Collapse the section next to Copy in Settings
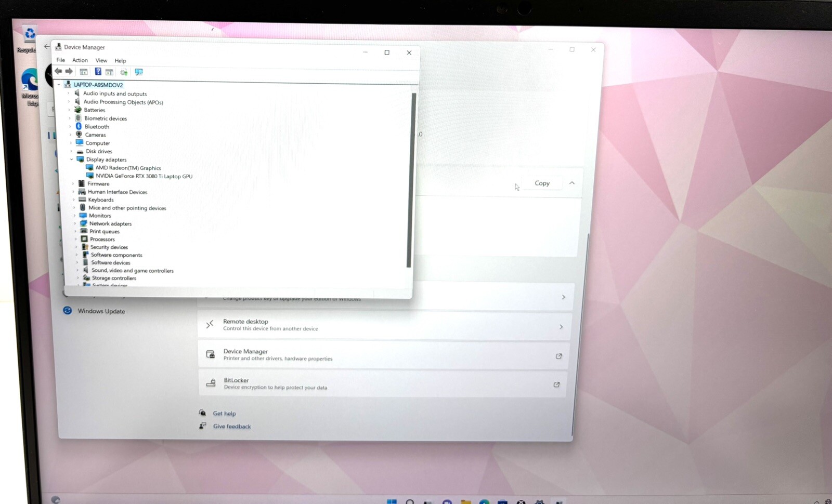 tap(572, 183)
